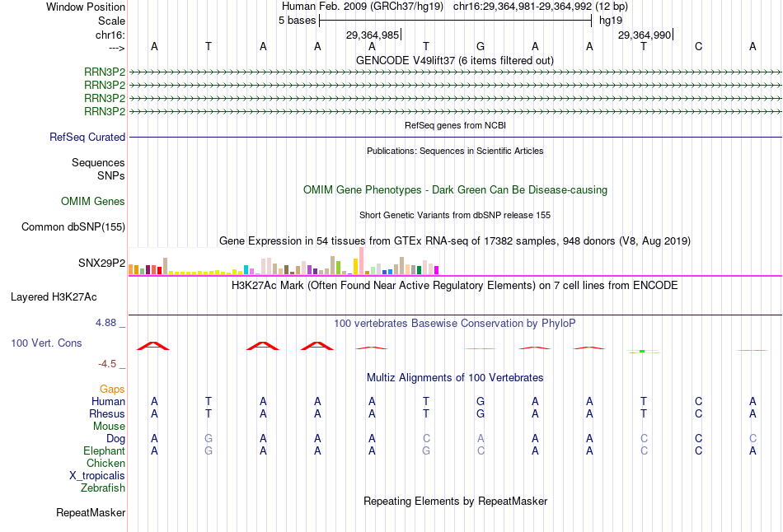Image resolution: width=783 pixels, height=532 pixels.
Task: Open the Repeating Elements by RepeatMasker title
Action: (455, 501)
